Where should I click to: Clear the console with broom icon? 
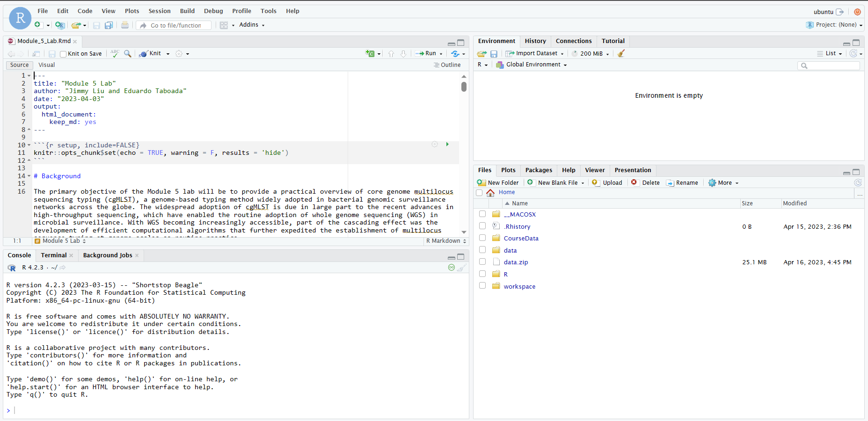462,268
